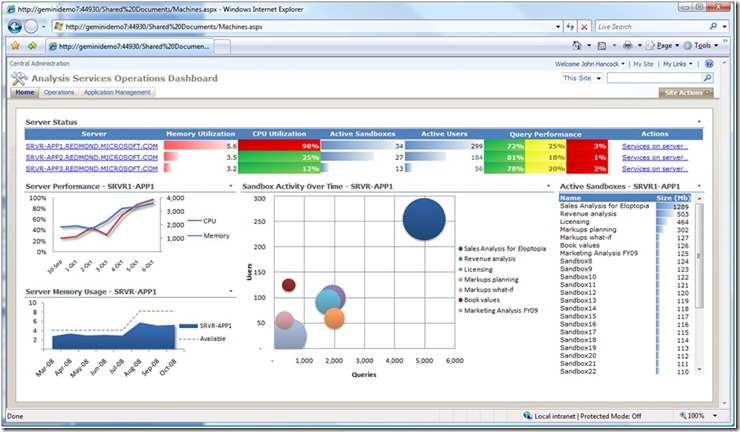Select the current browser tab

(130, 46)
